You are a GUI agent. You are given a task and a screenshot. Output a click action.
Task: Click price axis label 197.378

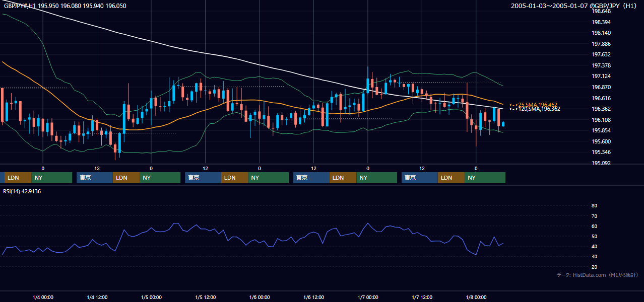602,65
